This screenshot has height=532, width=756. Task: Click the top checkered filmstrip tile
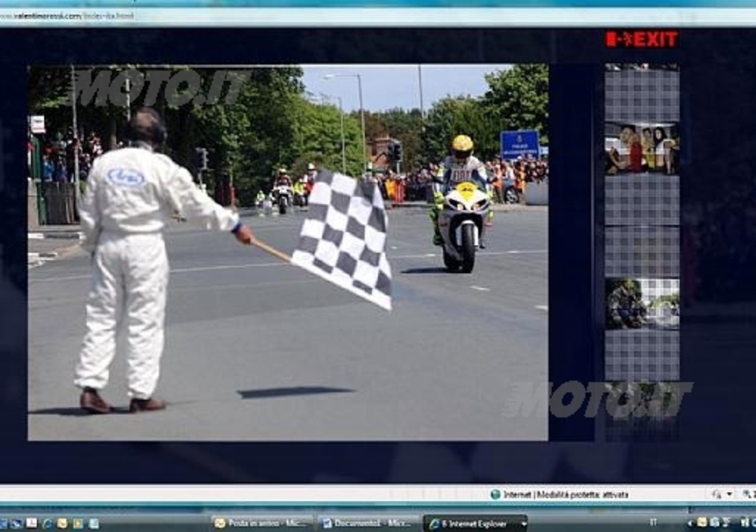tap(641, 94)
